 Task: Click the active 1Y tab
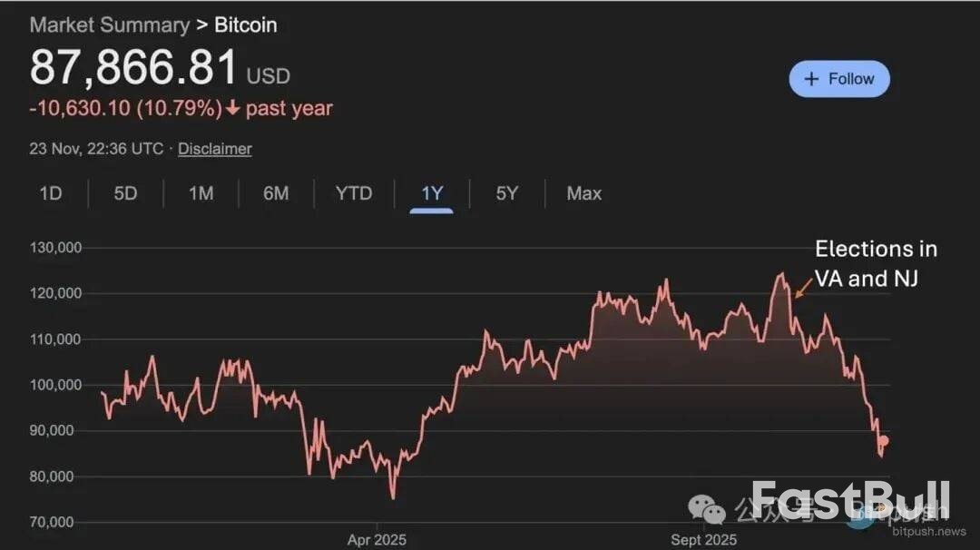point(432,193)
